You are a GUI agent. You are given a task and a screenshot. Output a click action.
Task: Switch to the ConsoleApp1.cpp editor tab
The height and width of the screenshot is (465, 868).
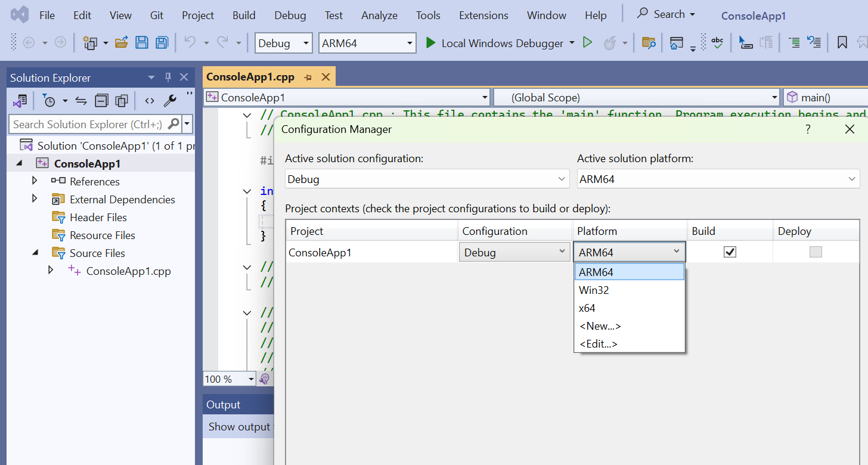coord(250,77)
